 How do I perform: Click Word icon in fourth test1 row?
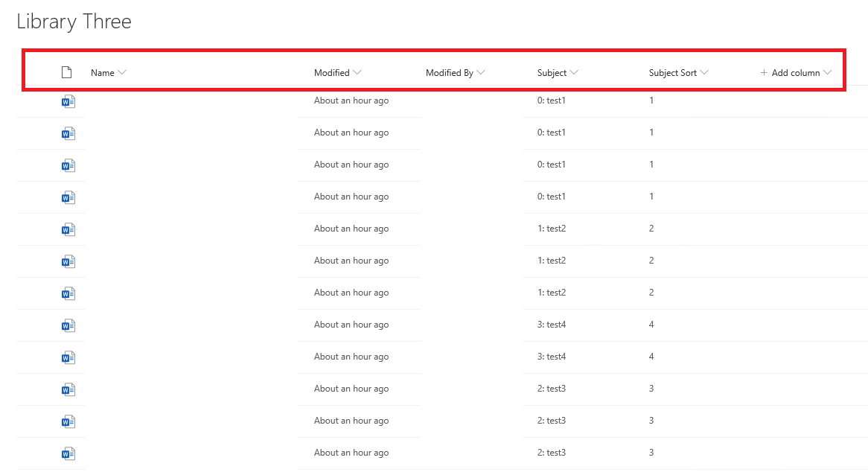click(68, 197)
